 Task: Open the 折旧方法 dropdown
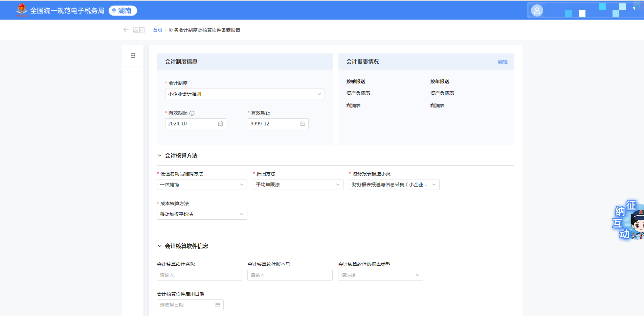pyautogui.click(x=298, y=185)
